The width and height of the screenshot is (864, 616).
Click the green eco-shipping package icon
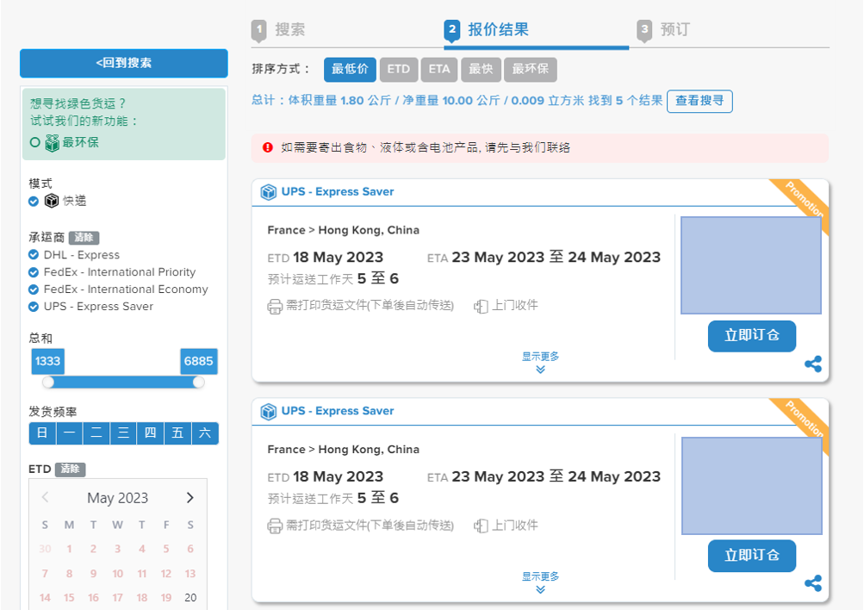(x=53, y=143)
